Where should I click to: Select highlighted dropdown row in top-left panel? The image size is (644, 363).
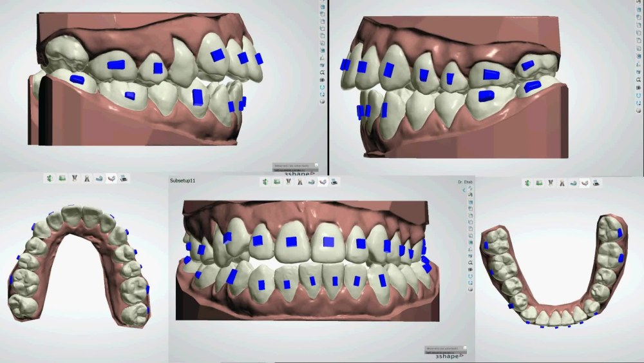(x=294, y=170)
